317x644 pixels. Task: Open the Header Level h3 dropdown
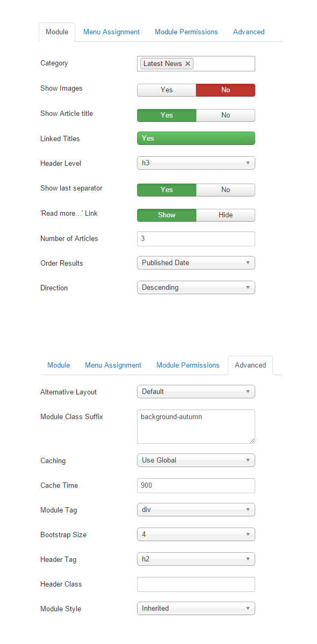(x=196, y=163)
